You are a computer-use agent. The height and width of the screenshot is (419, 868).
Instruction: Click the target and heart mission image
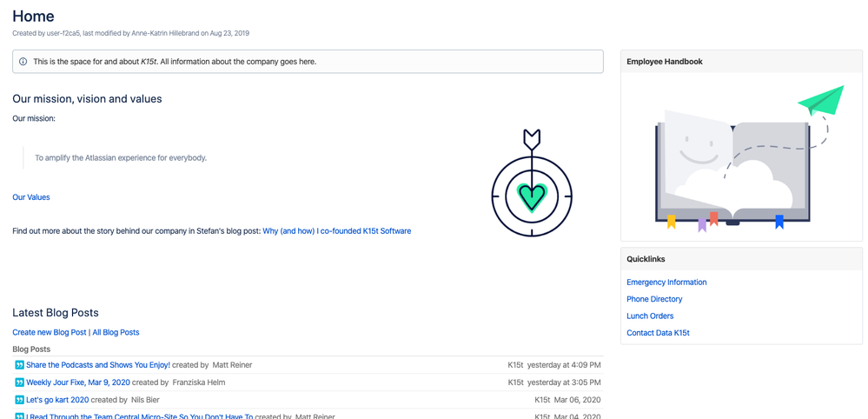532,183
